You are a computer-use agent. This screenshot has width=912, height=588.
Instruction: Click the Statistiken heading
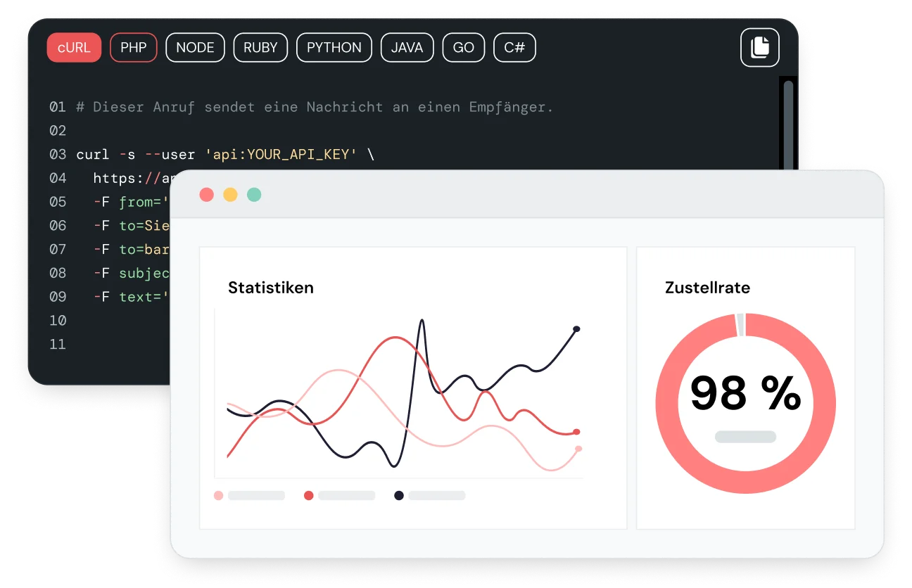point(271,288)
